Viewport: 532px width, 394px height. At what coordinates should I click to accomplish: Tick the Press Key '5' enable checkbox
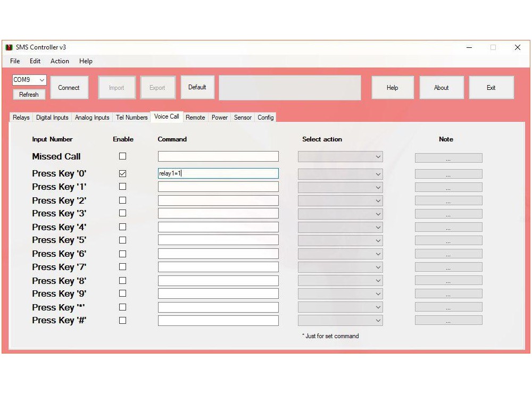click(123, 240)
